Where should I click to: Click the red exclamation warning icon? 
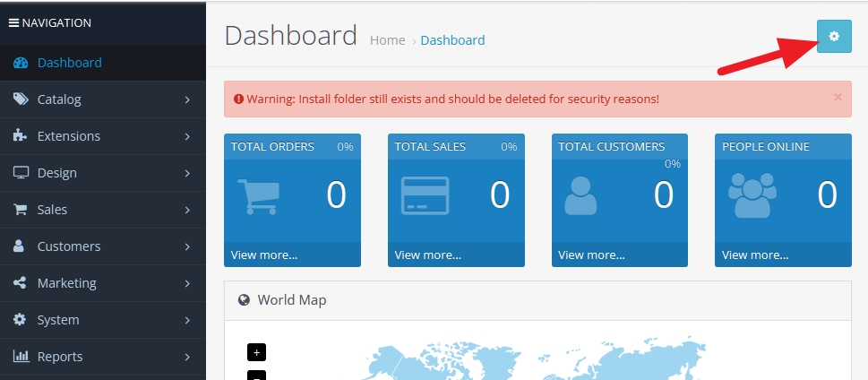point(238,99)
